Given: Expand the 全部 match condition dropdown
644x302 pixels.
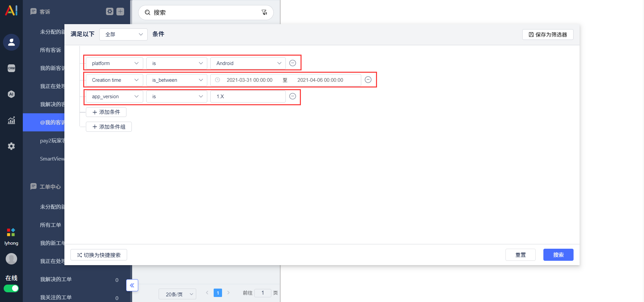Looking at the screenshot, I should 123,34.
